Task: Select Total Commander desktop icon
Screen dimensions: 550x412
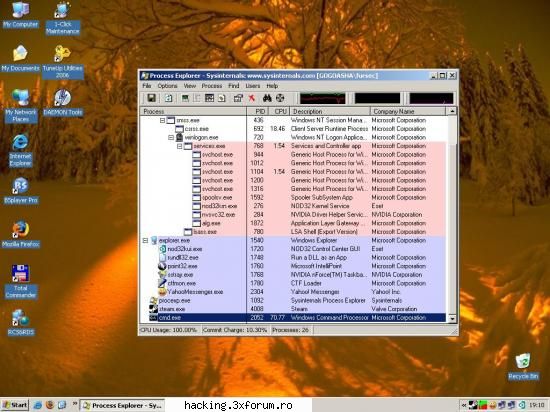Action: [x=21, y=282]
